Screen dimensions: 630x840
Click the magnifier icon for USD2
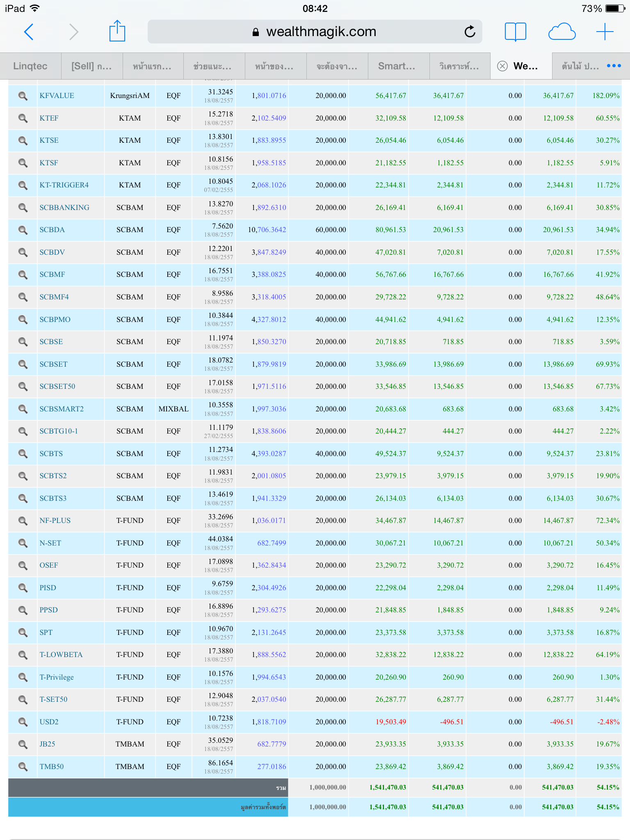(23, 722)
